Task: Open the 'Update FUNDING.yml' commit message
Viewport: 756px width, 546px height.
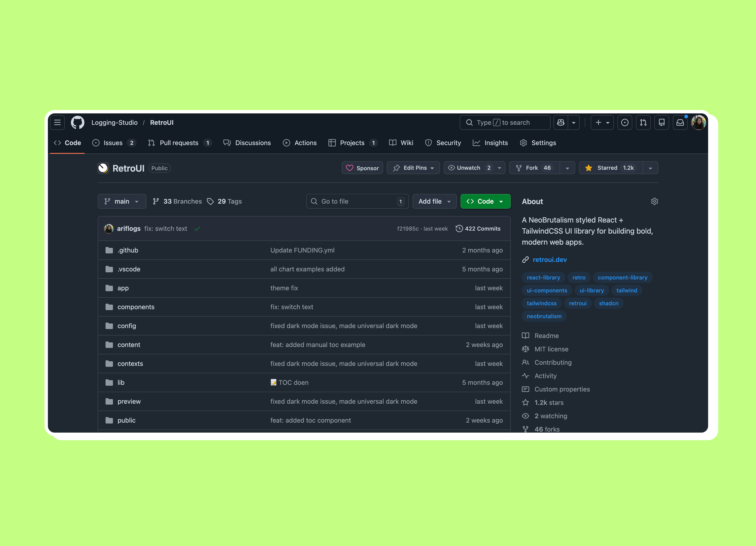Action: point(302,250)
